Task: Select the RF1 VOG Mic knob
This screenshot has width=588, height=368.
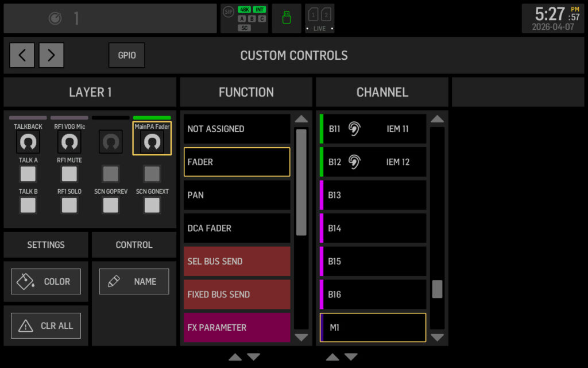Action: pyautogui.click(x=69, y=141)
